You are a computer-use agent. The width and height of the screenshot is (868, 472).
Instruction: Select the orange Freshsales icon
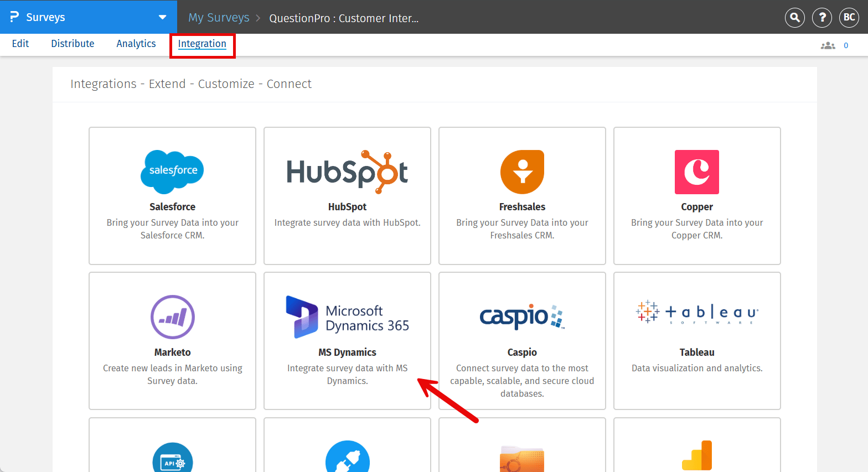coord(522,172)
